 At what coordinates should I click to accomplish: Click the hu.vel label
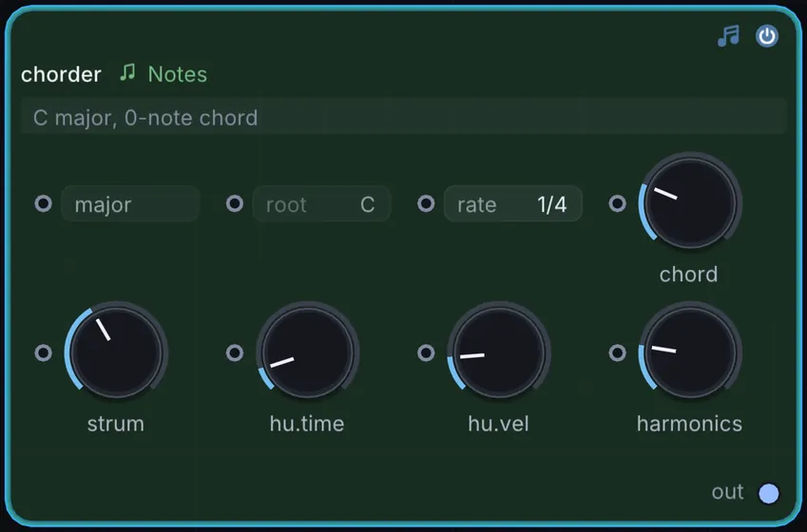[x=499, y=424]
